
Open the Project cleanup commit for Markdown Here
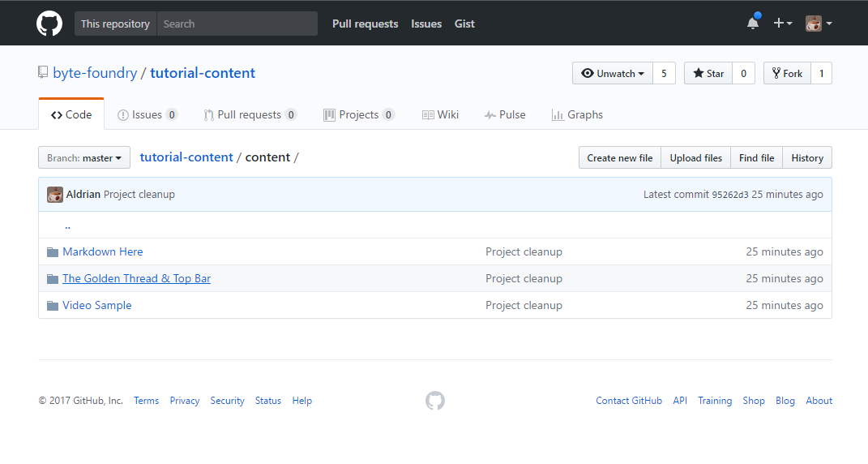coord(524,251)
